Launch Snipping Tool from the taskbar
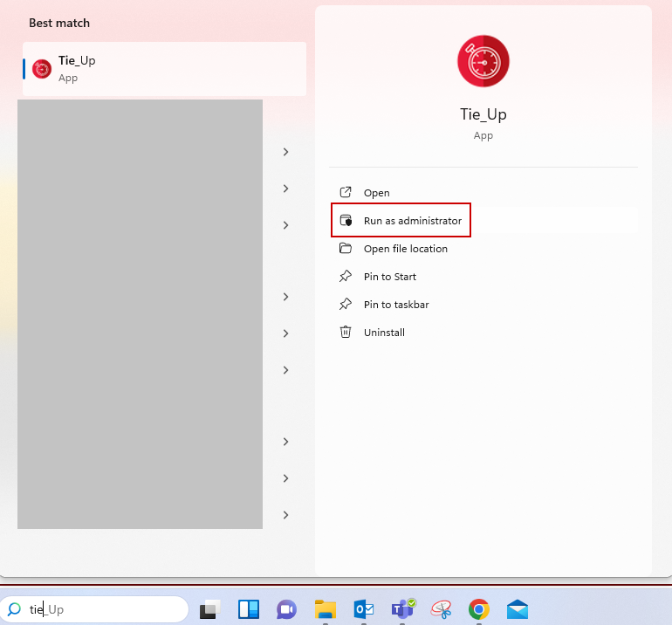Viewport: 672px width, 625px height. [x=441, y=609]
